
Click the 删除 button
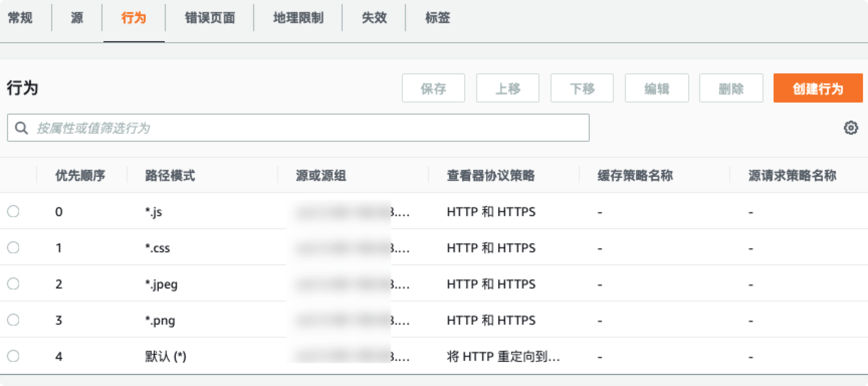click(x=731, y=88)
